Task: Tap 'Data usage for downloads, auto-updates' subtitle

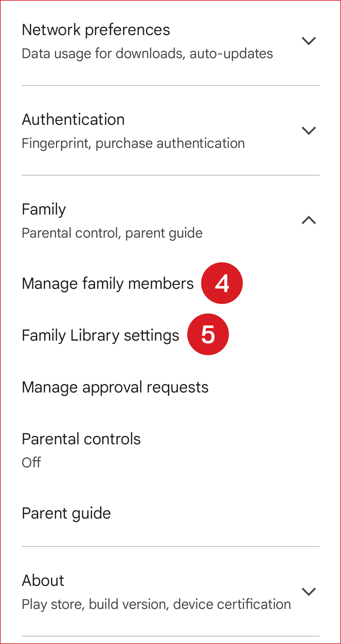Action: click(147, 54)
